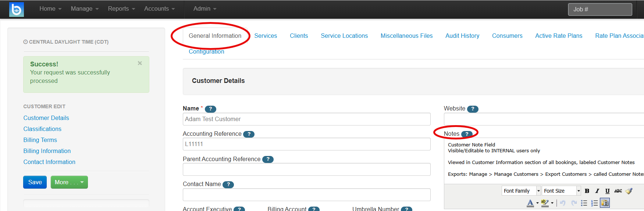
Task: Show help for the Notes field
Action: (467, 134)
